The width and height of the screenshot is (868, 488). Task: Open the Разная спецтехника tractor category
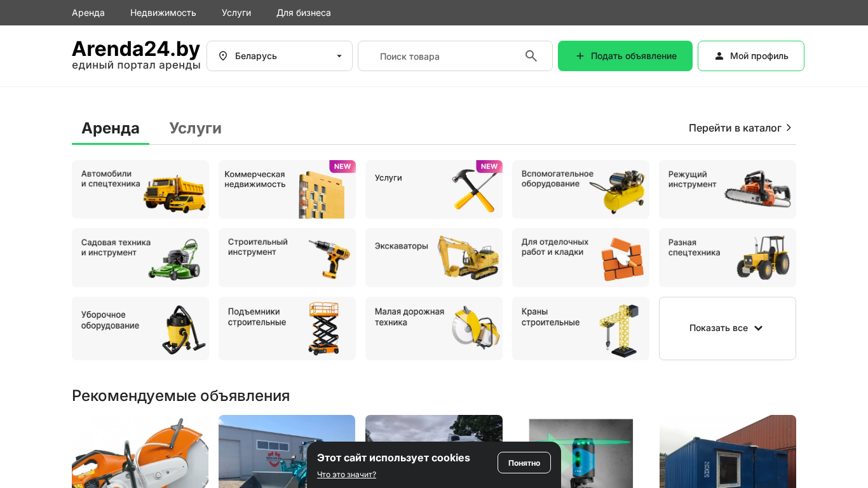(x=728, y=257)
